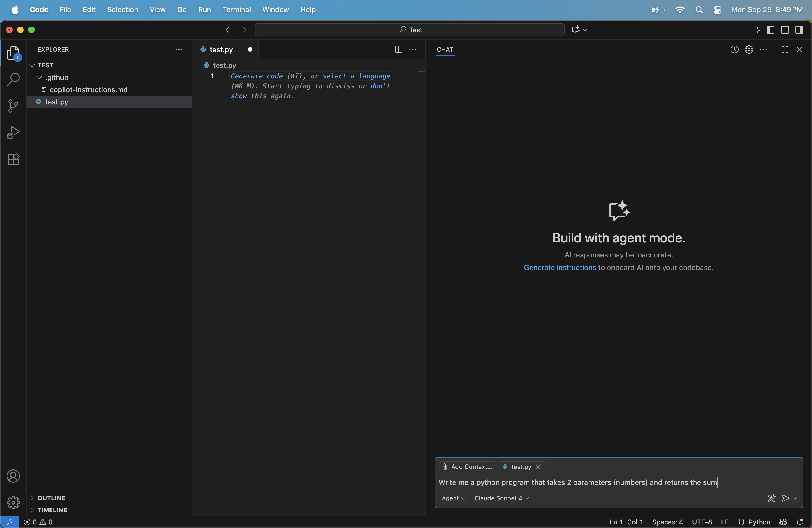Open the Terminal menu
This screenshot has height=528, width=812.
click(x=236, y=10)
